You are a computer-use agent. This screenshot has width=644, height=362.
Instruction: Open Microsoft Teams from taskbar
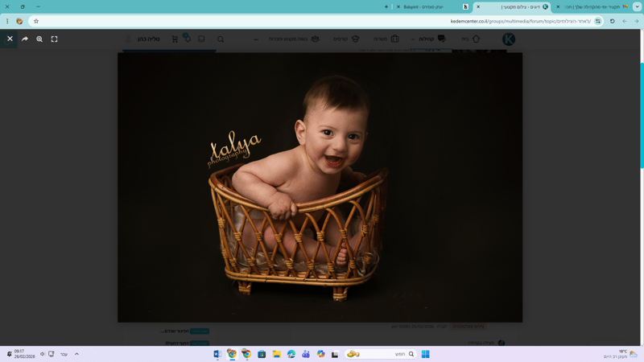(306, 354)
